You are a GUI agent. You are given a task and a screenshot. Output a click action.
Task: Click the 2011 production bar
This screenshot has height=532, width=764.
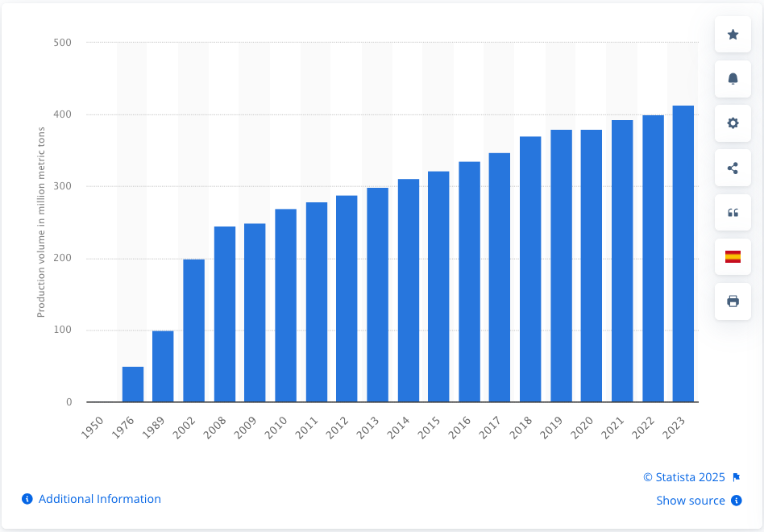click(317, 302)
